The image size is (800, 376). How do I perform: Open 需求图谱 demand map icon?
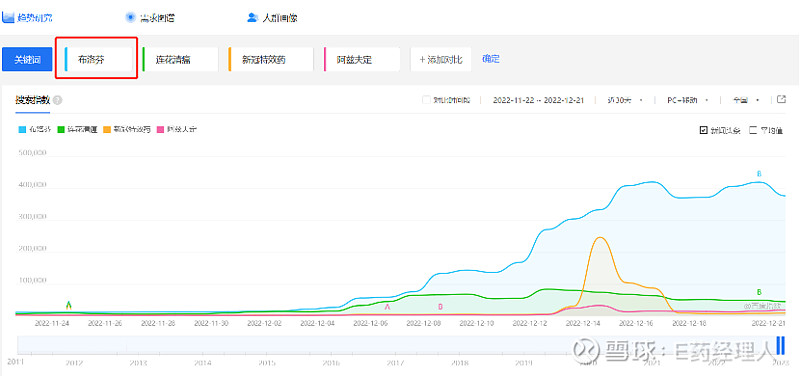pyautogui.click(x=131, y=17)
